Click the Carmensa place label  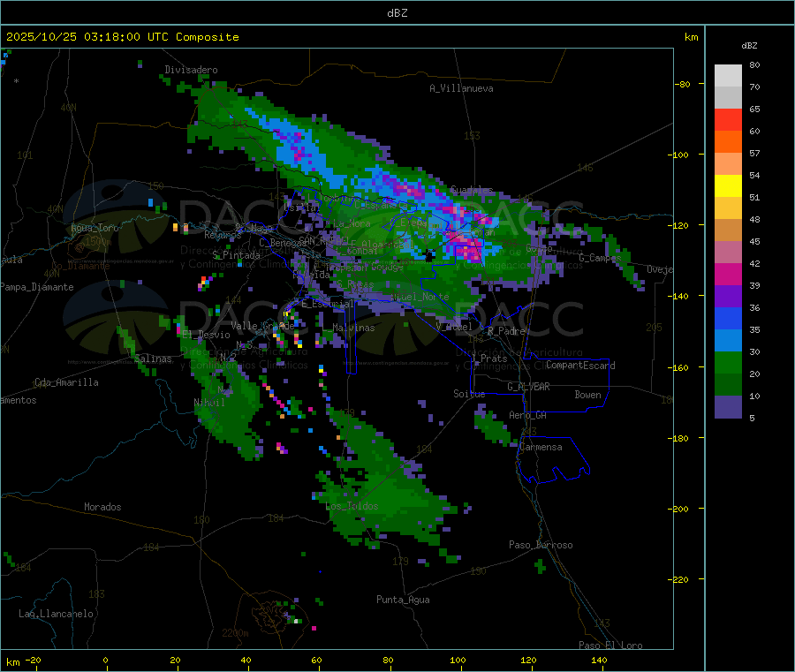(541, 447)
